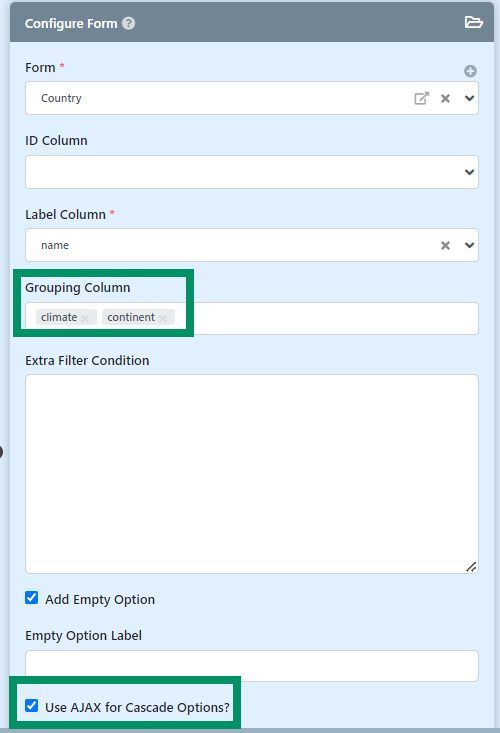Open the ID Column dropdown
500x733 pixels.
(x=252, y=172)
